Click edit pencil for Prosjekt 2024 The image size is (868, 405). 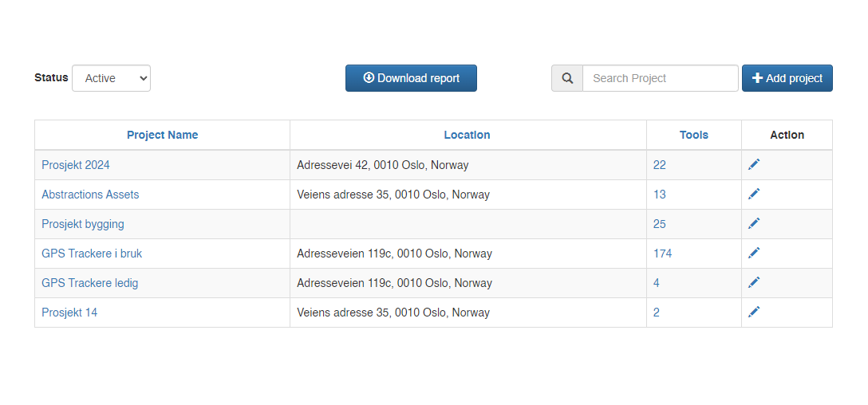[x=754, y=164]
